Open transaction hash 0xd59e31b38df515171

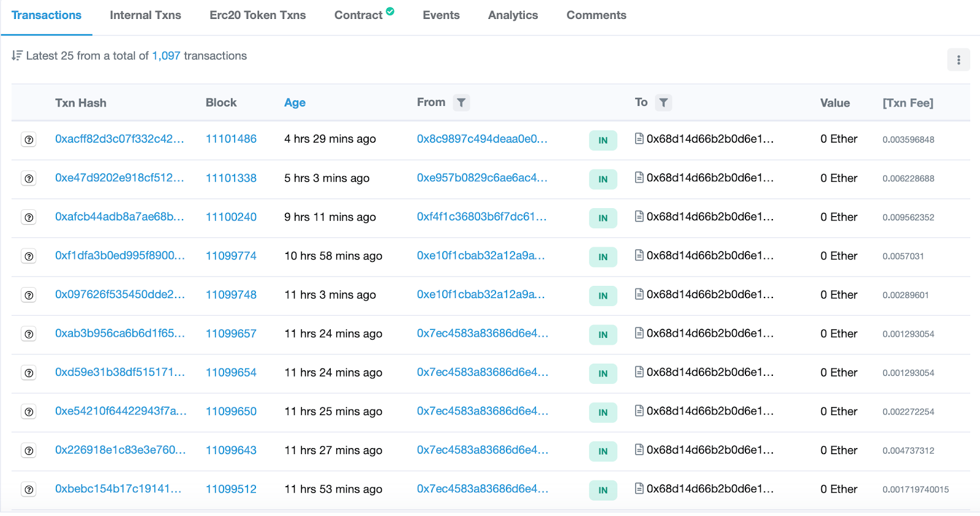pos(120,372)
